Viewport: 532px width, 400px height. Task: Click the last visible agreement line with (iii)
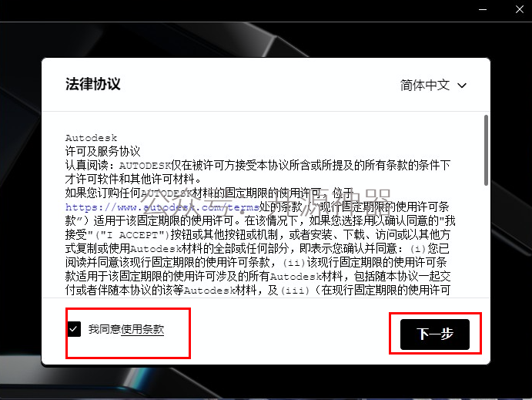click(x=258, y=290)
